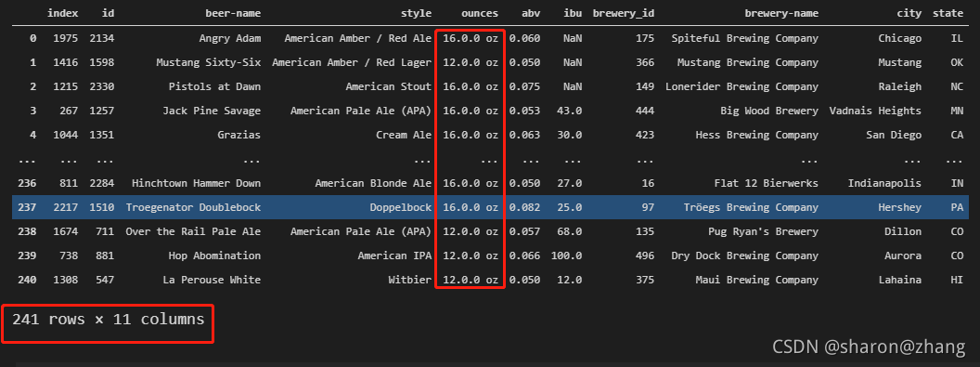Viewport: 980px width, 367px height.
Task: Click the 241 rows × 11 columns summary
Action: [109, 320]
